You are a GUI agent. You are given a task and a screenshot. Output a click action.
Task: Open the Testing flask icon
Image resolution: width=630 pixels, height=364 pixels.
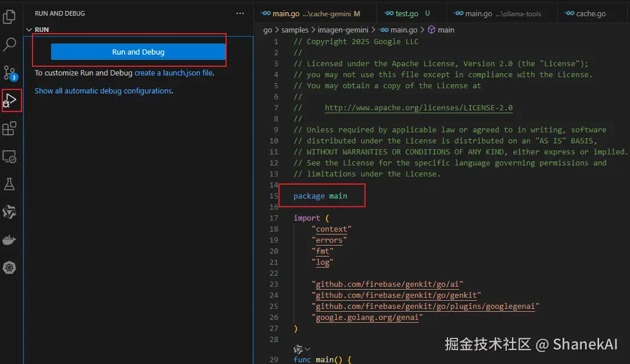pyautogui.click(x=9, y=184)
